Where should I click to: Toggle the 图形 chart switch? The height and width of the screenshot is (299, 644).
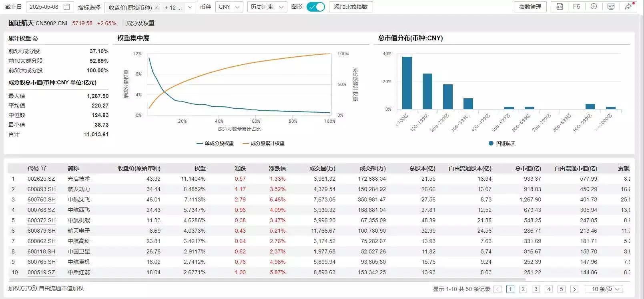coord(316,7)
